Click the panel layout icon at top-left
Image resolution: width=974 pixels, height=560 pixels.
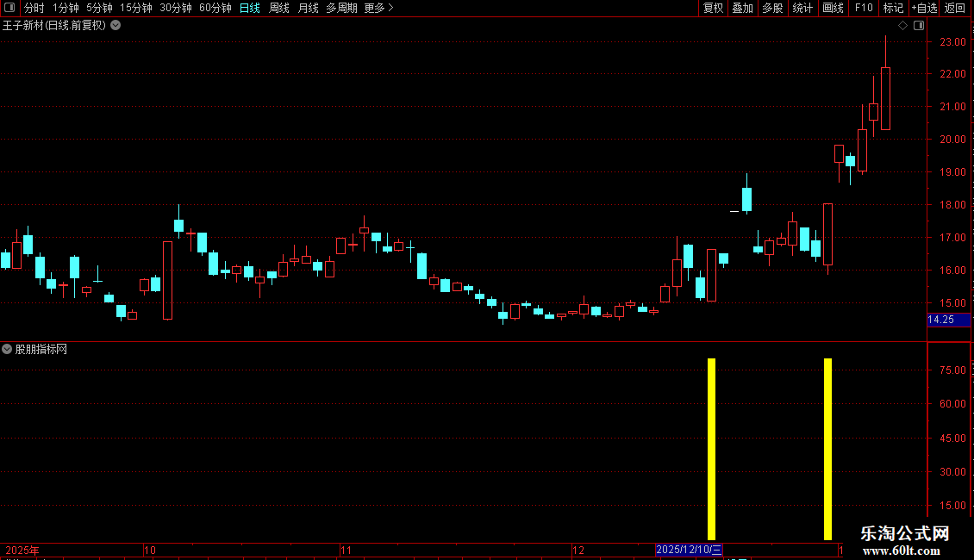(9, 8)
